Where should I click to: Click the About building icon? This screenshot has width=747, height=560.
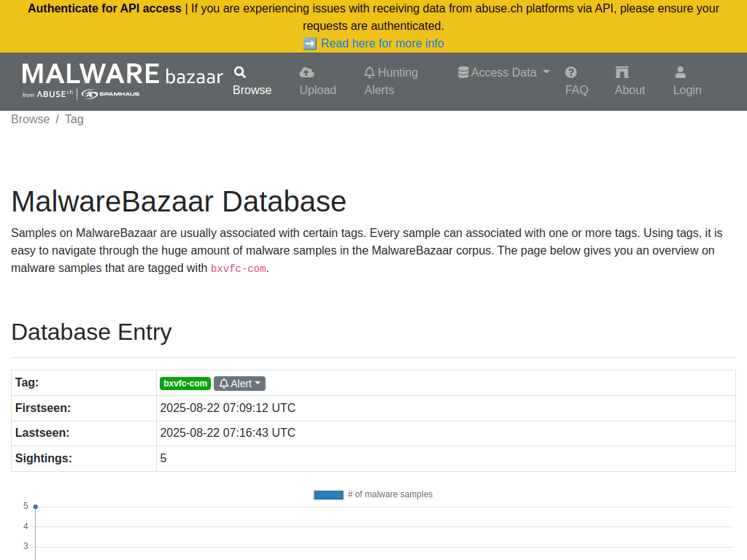coord(622,72)
